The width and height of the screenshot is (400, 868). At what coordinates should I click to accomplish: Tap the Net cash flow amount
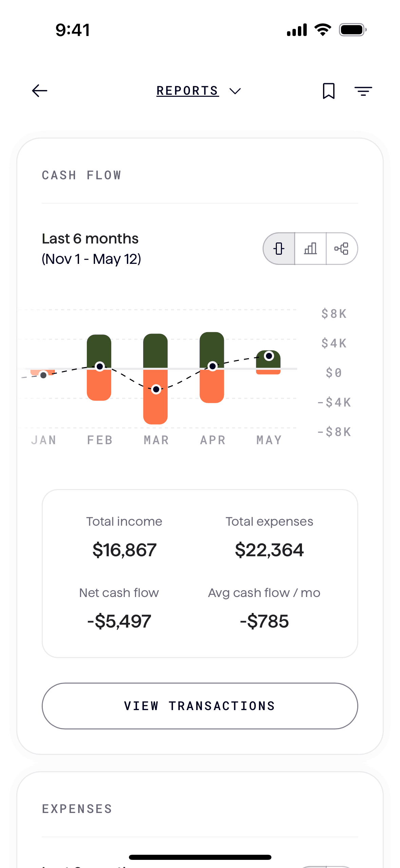click(x=119, y=621)
